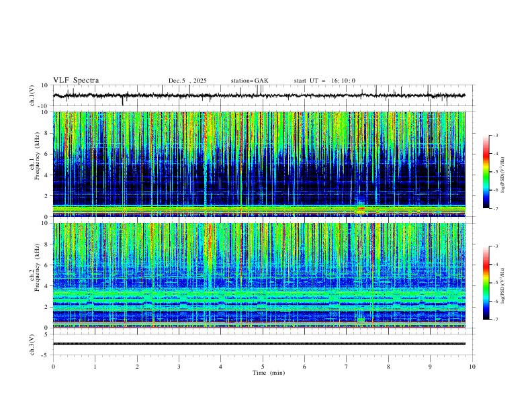This screenshot has width=532, height=411.
Task: Click the "5" tick on the time axis
Action: pyautogui.click(x=263, y=367)
